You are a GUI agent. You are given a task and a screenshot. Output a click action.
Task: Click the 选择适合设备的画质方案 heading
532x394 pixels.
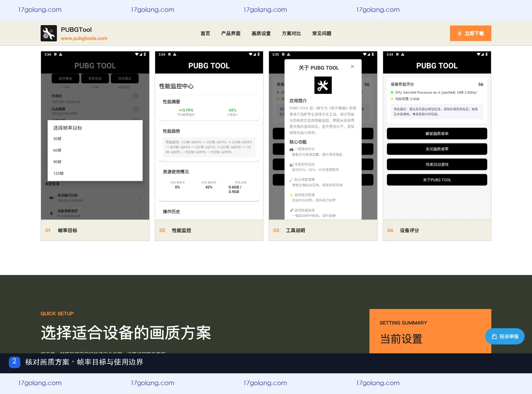coord(126,333)
